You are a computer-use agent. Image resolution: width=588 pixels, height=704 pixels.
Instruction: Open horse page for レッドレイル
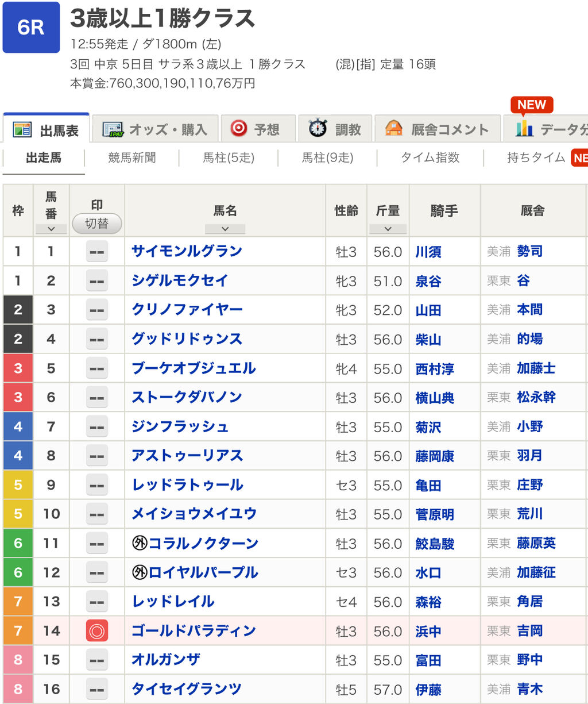tap(173, 602)
